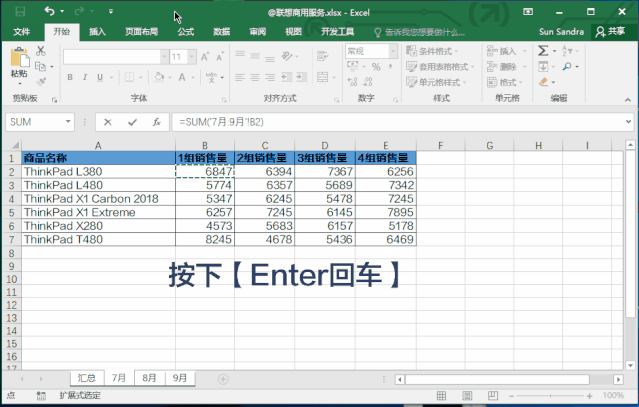639x407 pixels.
Task: Open the 文件 File tab
Action: coord(21,32)
